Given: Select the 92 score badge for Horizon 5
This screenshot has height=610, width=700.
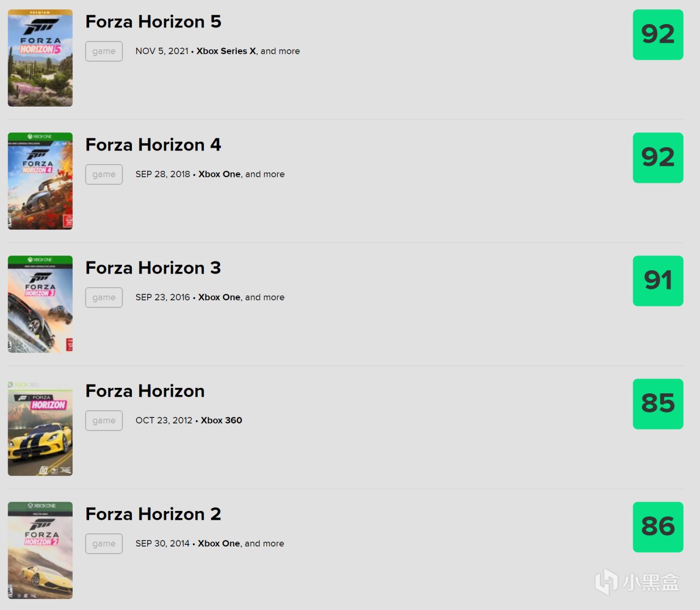Looking at the screenshot, I should (658, 34).
